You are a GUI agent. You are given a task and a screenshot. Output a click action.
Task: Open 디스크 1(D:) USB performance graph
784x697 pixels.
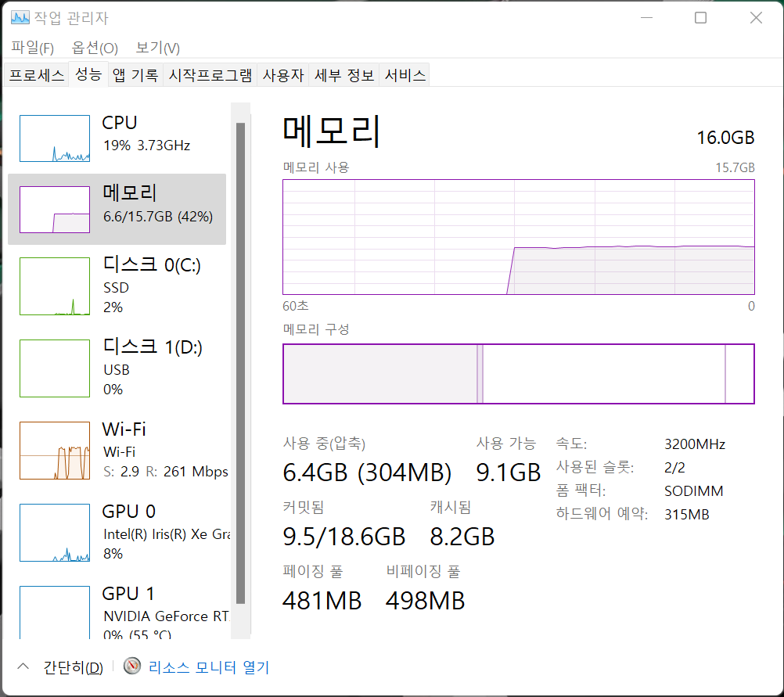coord(55,368)
